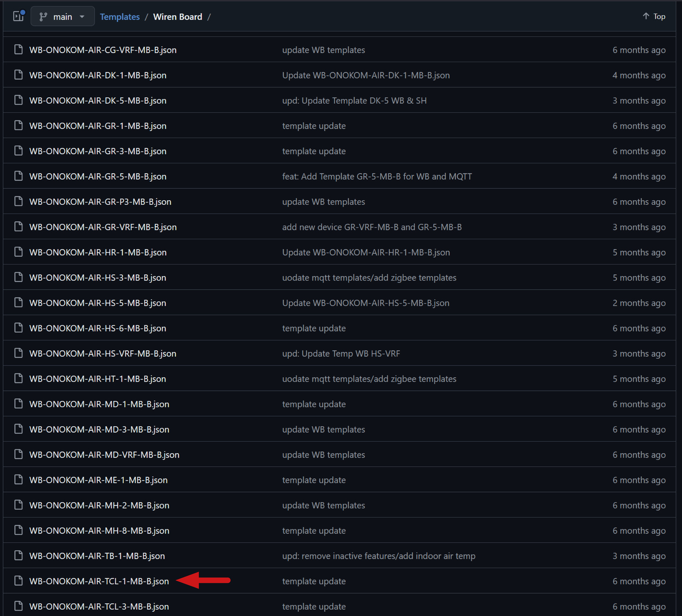Click '6 months ago' on the MH-2-MB-B row
Screen dimensions: 682x616
click(x=639, y=505)
